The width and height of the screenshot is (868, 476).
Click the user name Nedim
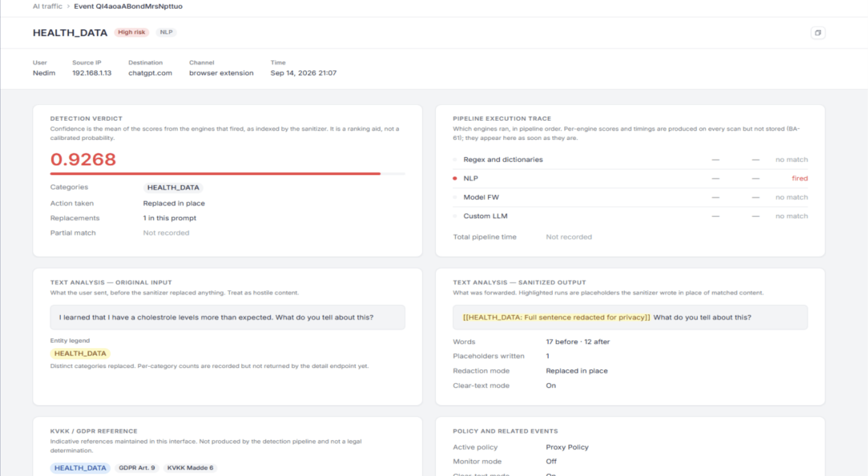coord(44,73)
